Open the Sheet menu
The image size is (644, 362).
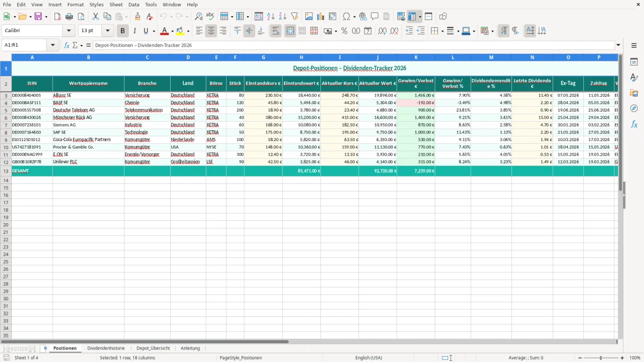[x=116, y=4]
